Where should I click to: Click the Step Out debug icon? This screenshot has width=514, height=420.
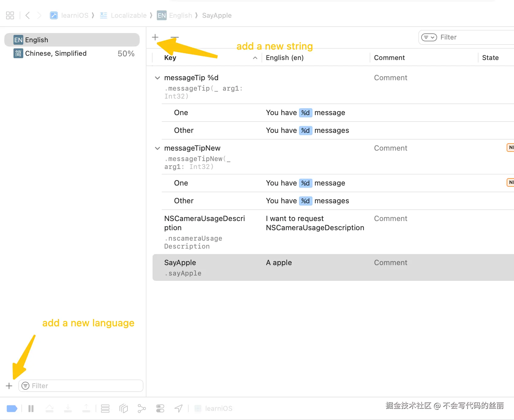click(x=86, y=408)
